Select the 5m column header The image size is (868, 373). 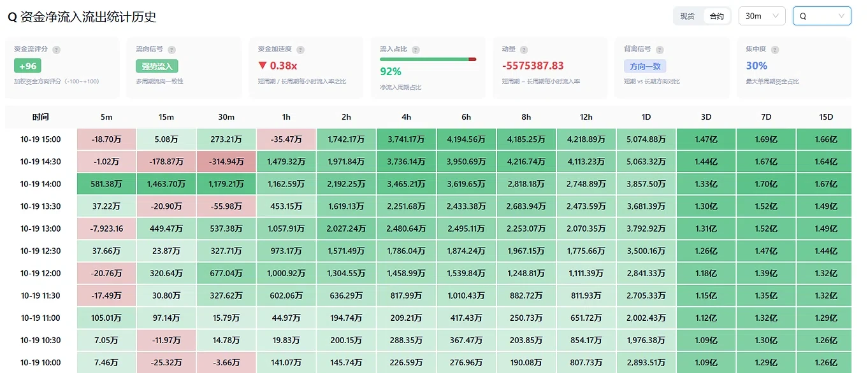pyautogui.click(x=106, y=117)
